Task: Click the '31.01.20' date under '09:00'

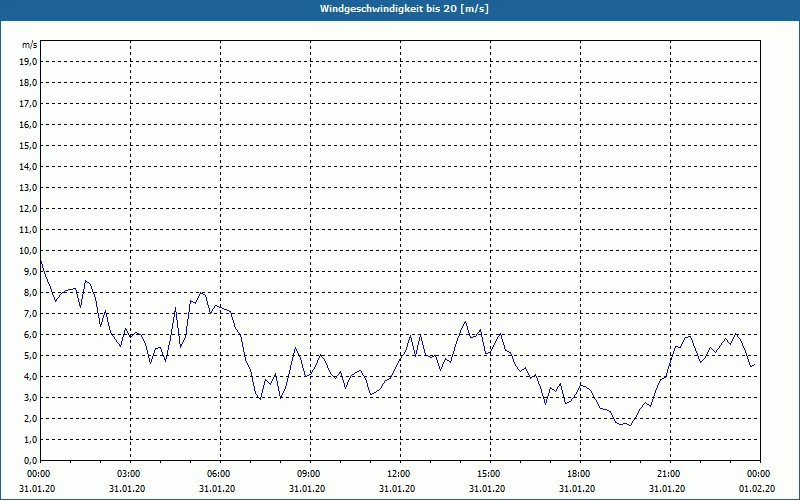Action: click(307, 489)
